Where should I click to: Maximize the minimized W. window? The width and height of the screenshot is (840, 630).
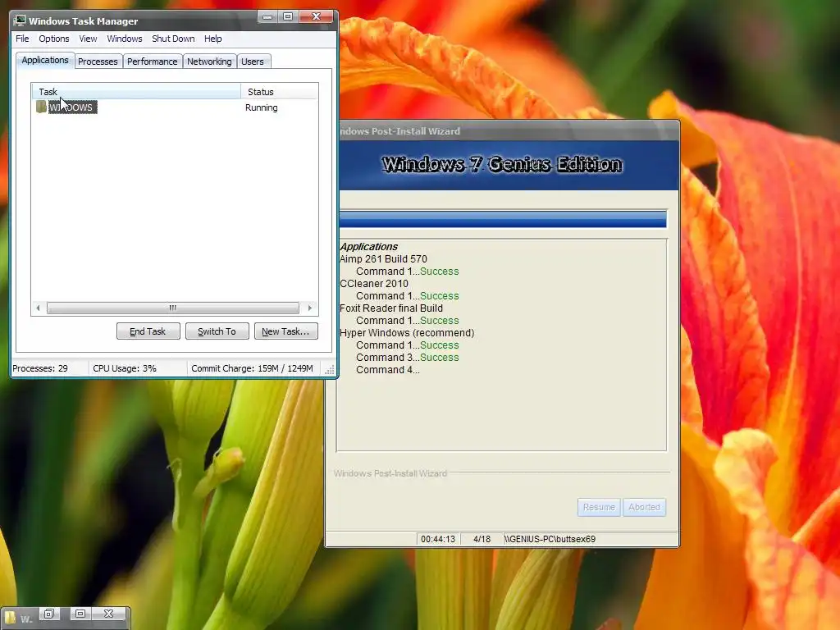[x=80, y=614]
